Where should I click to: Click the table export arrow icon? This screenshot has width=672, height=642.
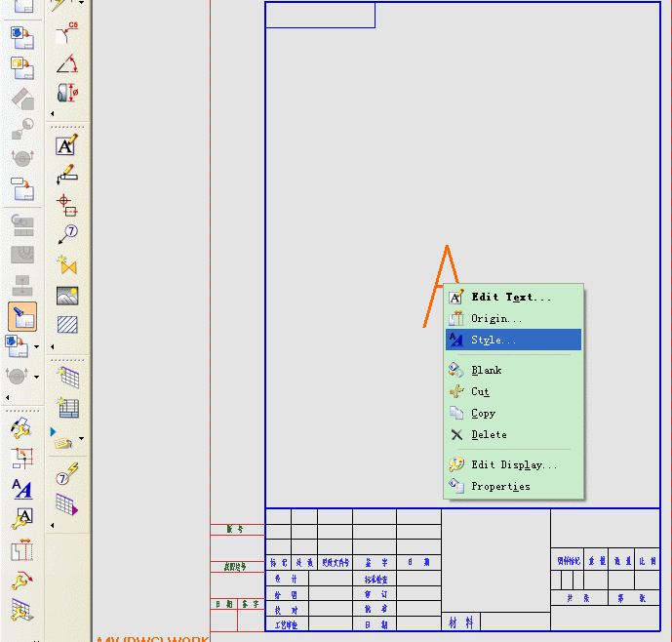pyautogui.click(x=67, y=504)
